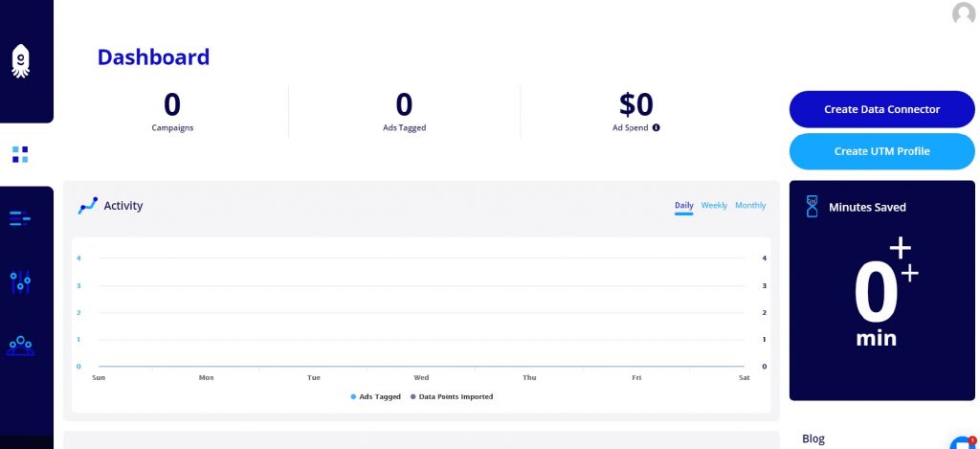Click the hourglass icon beside Minutes Saved
Viewport: 980px width, 449px height.
click(812, 207)
